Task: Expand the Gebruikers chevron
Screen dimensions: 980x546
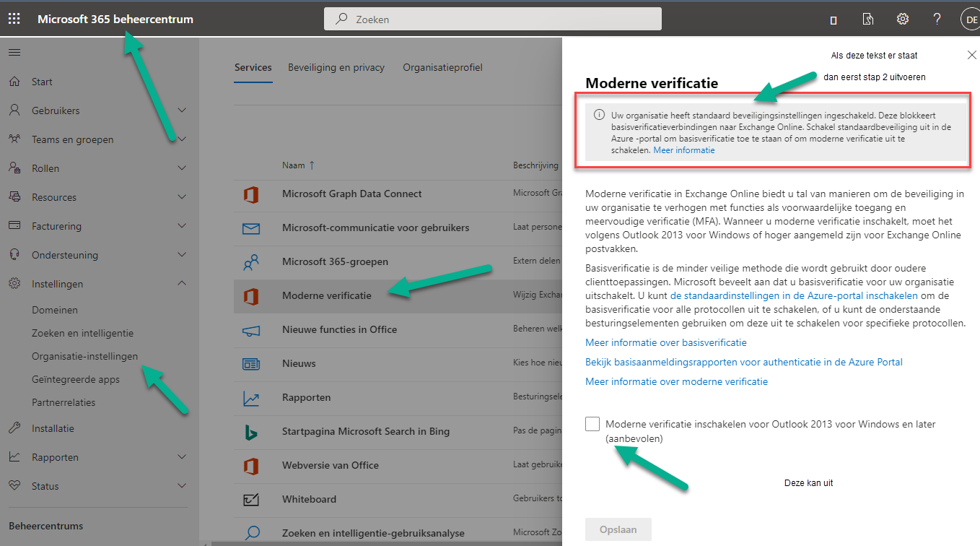Action: click(x=182, y=110)
